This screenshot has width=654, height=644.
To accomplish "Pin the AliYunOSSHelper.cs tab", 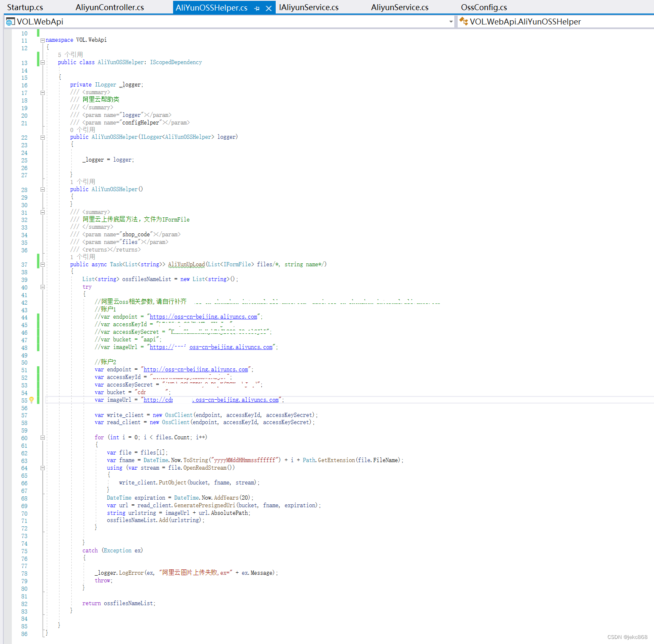I will click(x=257, y=8).
